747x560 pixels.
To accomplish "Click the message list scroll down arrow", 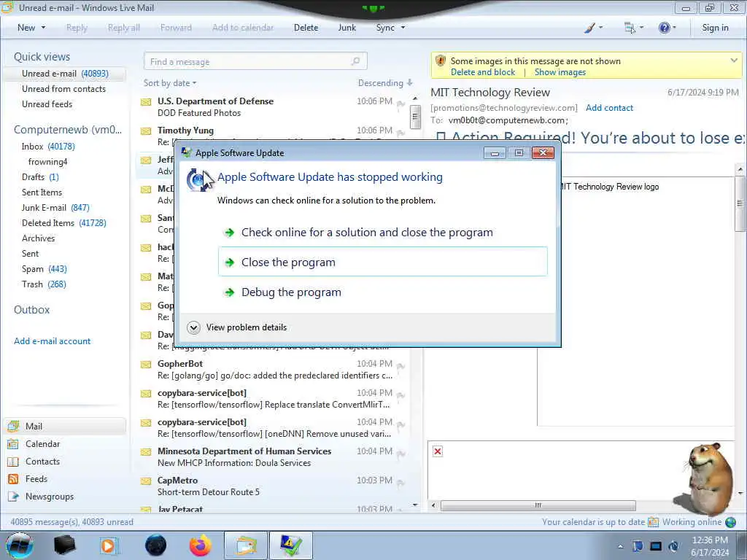I will click(415, 505).
